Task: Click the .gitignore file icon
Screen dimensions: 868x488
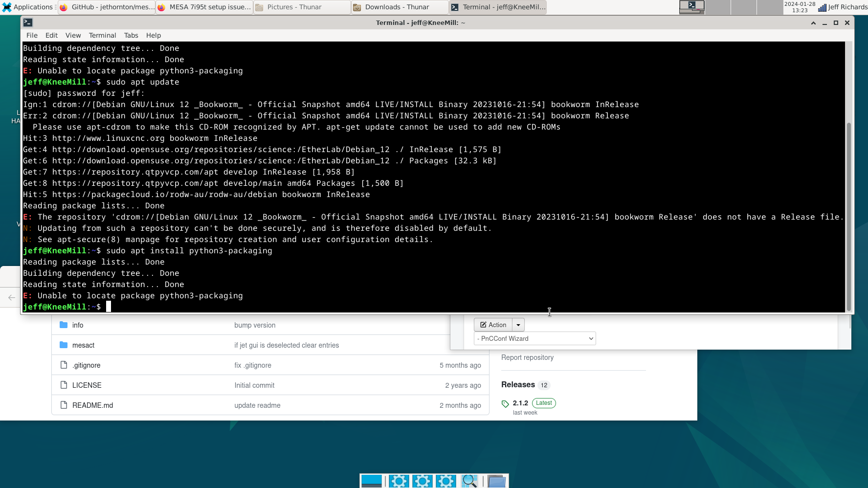Action: [x=64, y=365]
